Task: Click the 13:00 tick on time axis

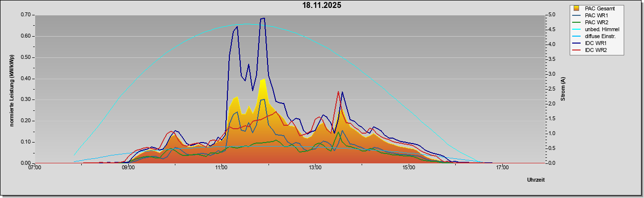Action: click(x=315, y=168)
